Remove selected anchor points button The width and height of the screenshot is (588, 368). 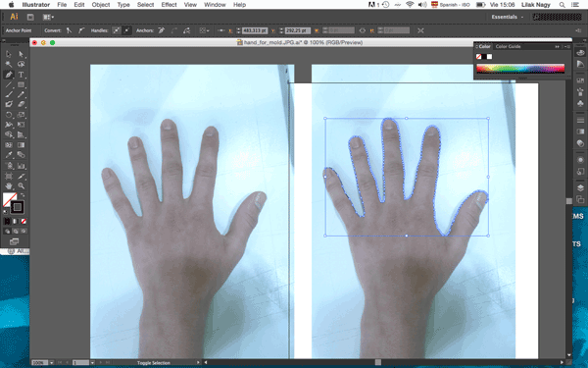[x=162, y=30]
